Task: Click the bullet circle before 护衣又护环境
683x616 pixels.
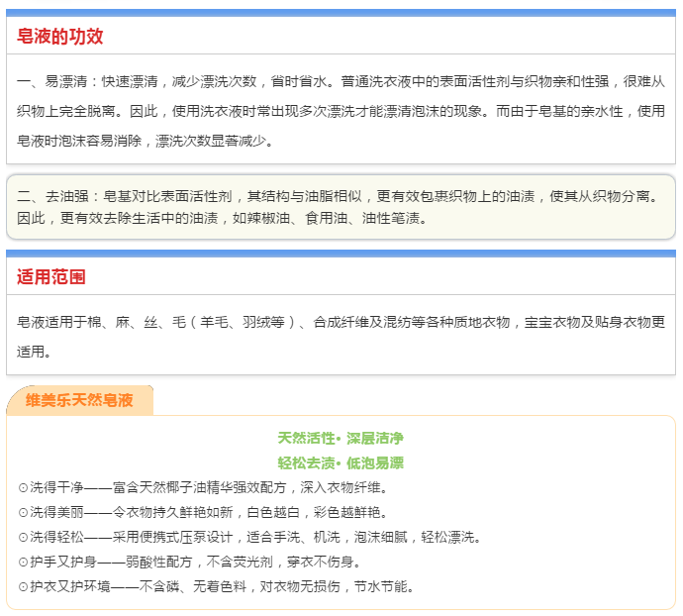Action: 23,587
